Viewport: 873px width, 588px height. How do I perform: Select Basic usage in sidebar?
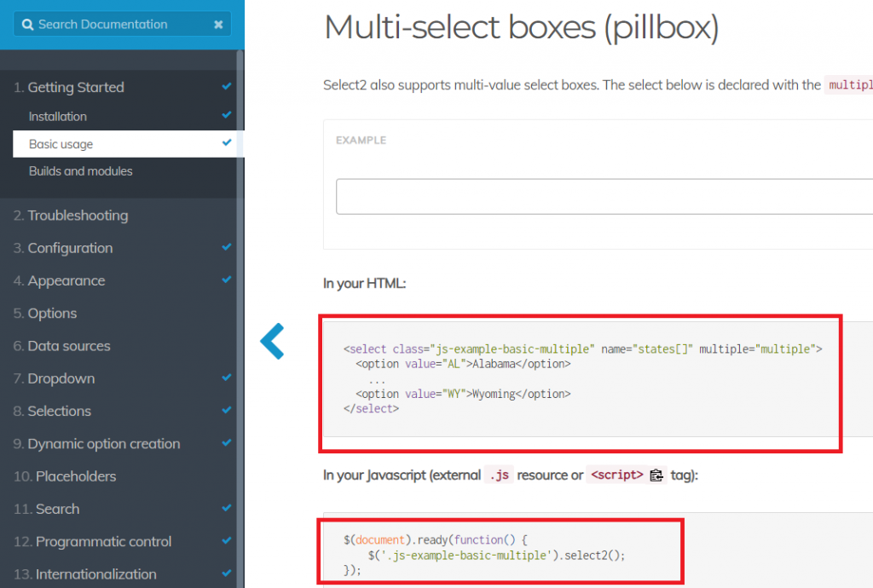click(x=129, y=144)
